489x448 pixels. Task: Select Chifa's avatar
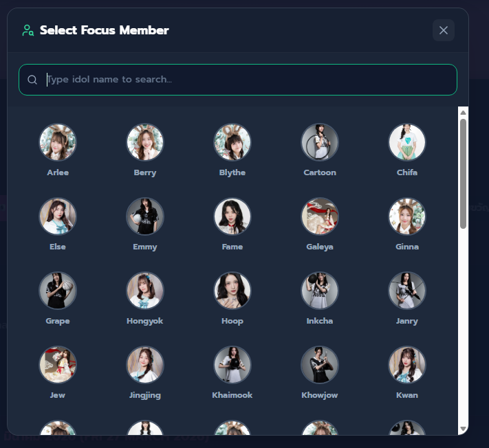(407, 142)
